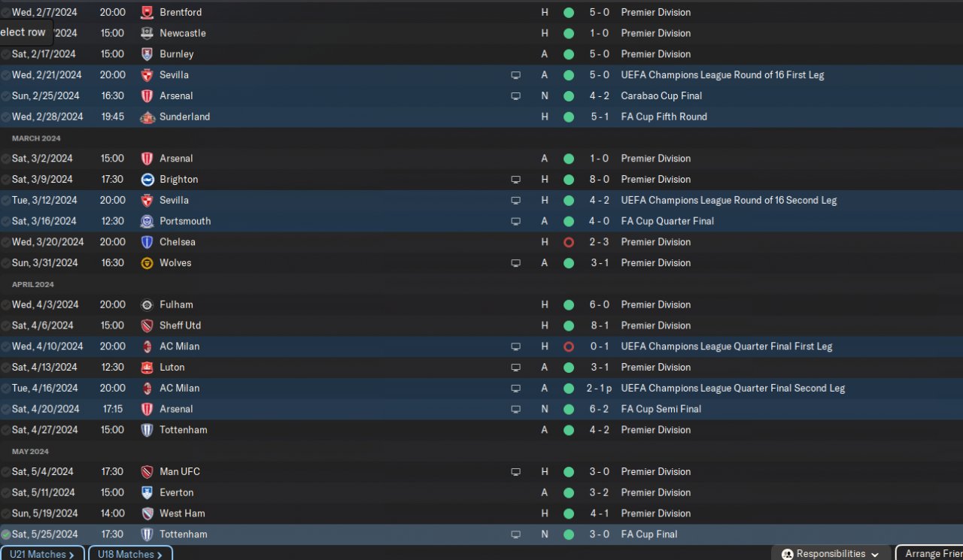Click the Wolves club badge icon
Screen dimensions: 963x560
point(147,263)
